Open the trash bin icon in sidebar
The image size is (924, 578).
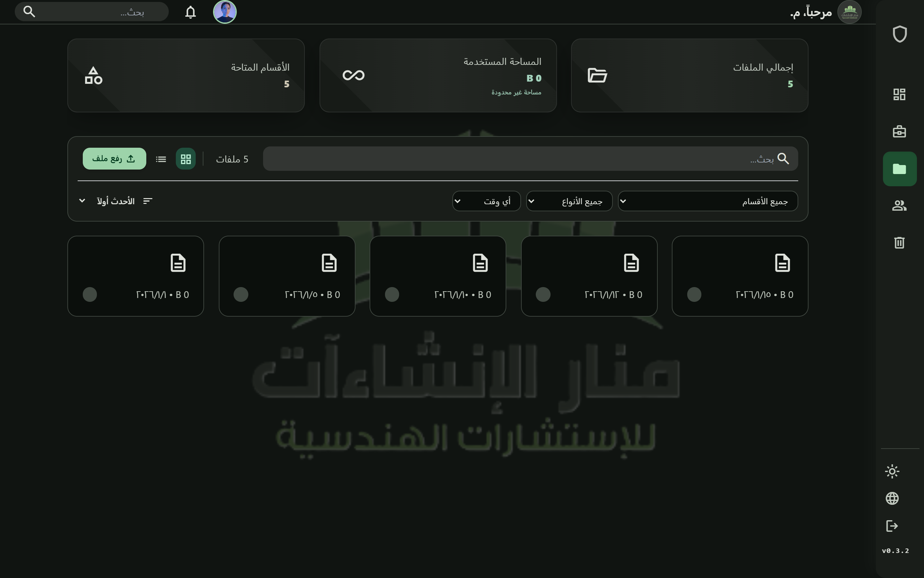click(x=899, y=243)
